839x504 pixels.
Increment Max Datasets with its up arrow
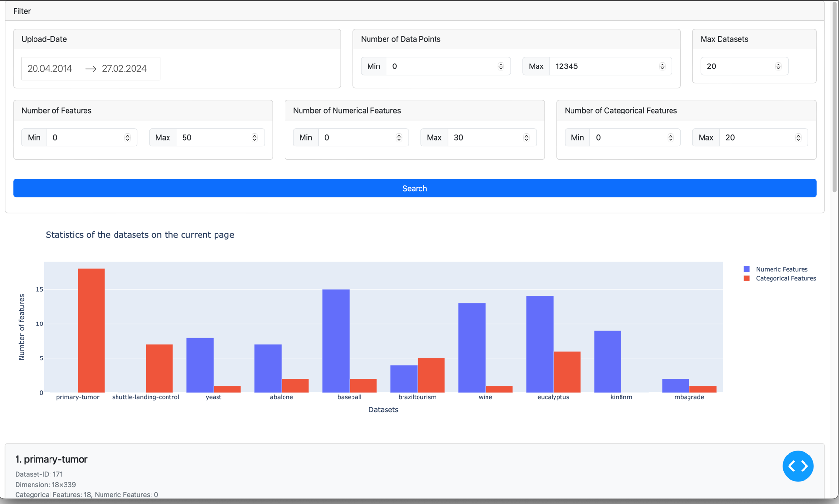(779, 64)
